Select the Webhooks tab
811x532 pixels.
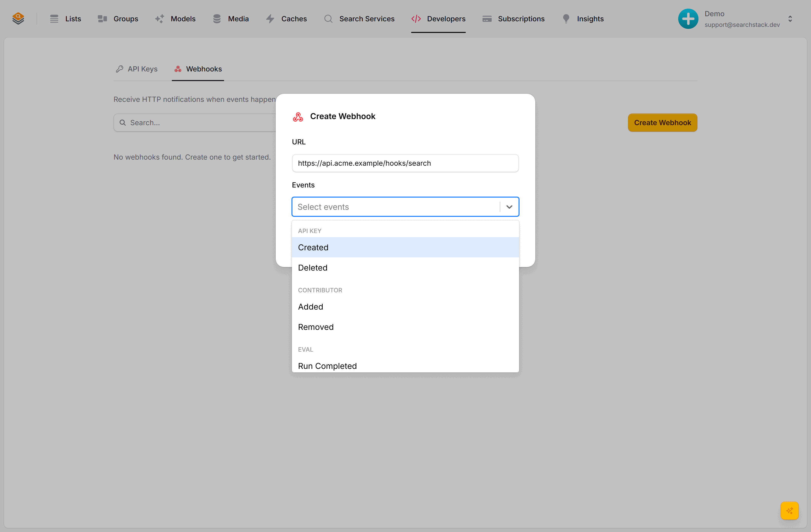[x=198, y=69]
